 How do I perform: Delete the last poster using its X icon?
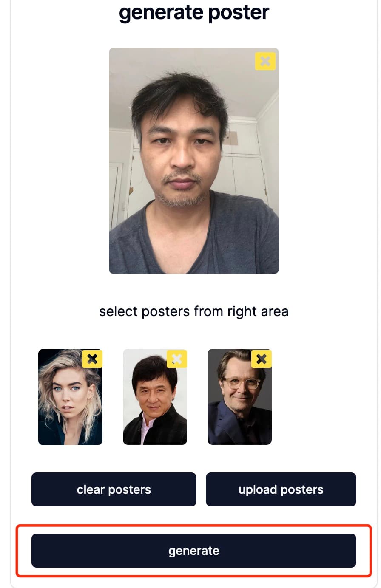click(x=261, y=359)
